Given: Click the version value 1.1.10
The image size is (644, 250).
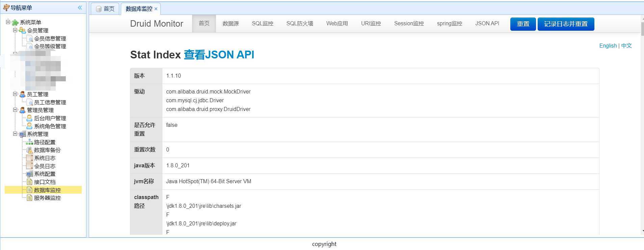Looking at the screenshot, I should pos(173,76).
